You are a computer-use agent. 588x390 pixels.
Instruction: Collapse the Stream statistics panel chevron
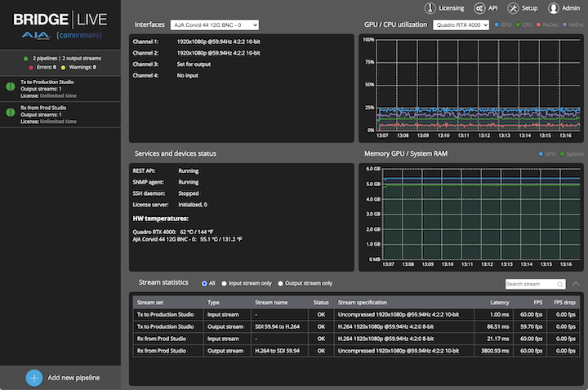pos(577,283)
